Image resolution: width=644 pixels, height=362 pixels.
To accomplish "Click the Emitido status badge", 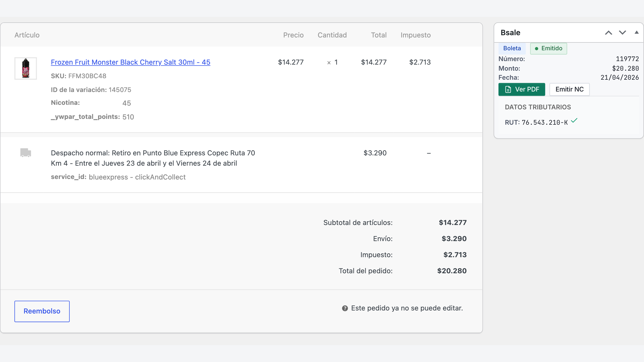I will pyautogui.click(x=549, y=48).
